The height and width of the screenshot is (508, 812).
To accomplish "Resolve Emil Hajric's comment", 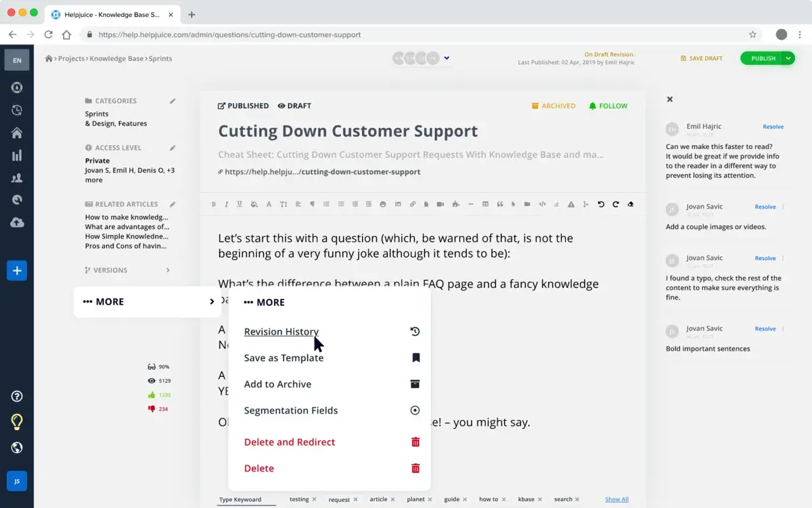I will (773, 127).
